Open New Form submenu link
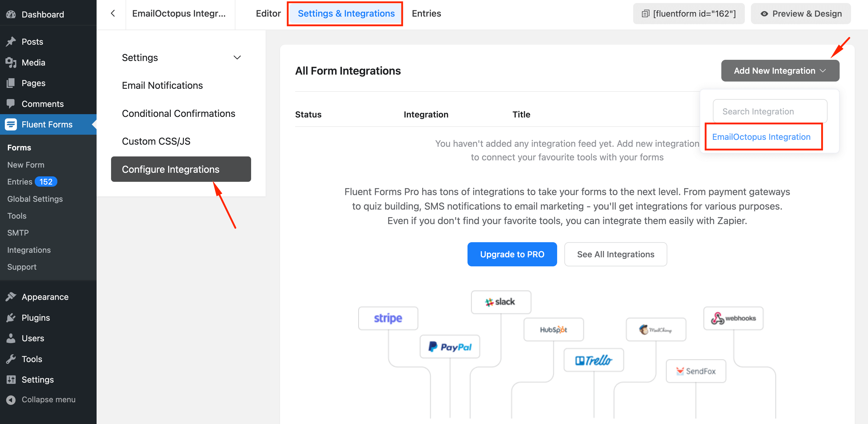This screenshot has height=424, width=868. [x=26, y=165]
